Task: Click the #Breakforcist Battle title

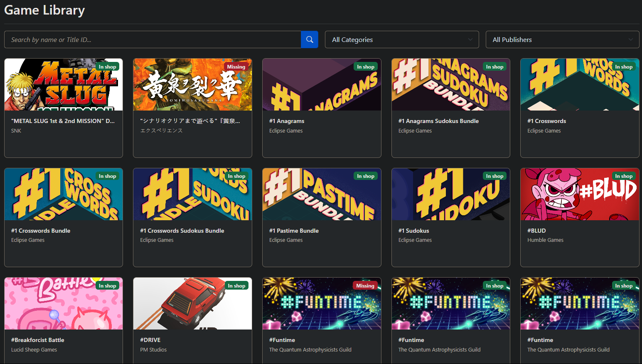Action: [38, 340]
